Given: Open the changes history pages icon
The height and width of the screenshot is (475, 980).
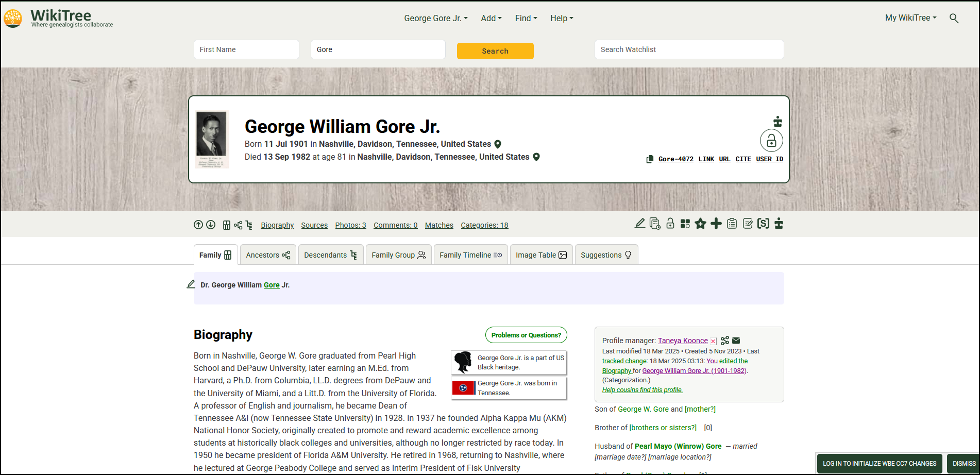Looking at the screenshot, I should point(655,224).
